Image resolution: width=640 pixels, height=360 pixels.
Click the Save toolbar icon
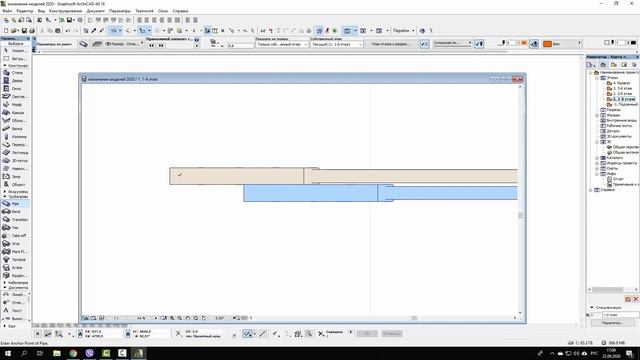[x=24, y=31]
